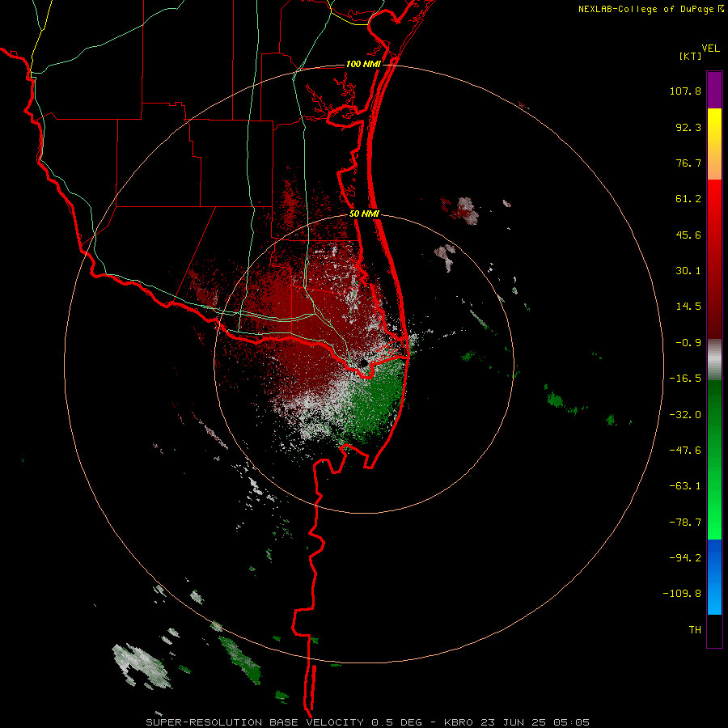Click the -32.0 legend value
728x728 pixels.
click(685, 415)
